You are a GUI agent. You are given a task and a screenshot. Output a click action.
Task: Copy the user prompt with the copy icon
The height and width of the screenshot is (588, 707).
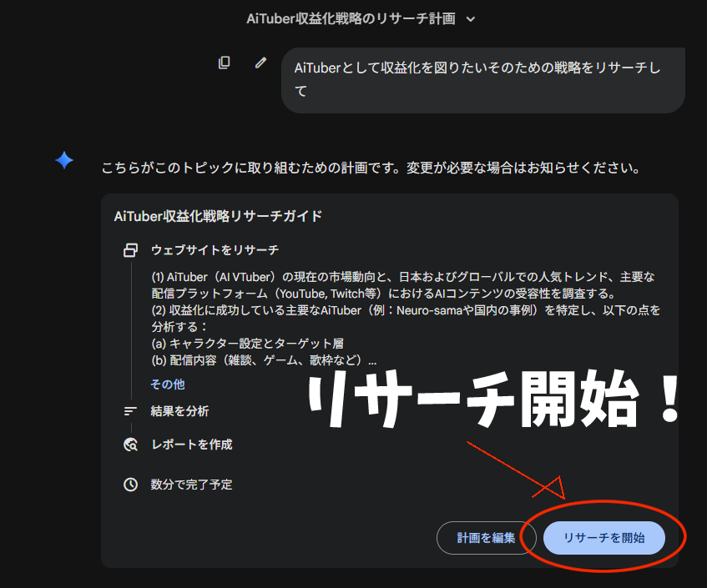tap(224, 63)
